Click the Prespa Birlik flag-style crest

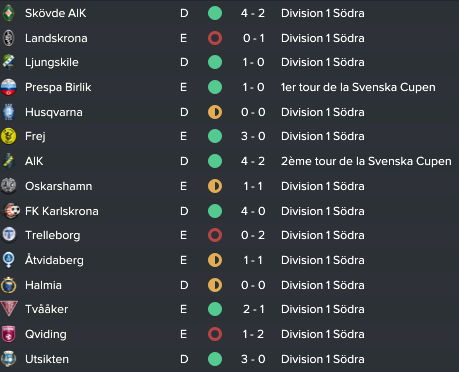9,87
